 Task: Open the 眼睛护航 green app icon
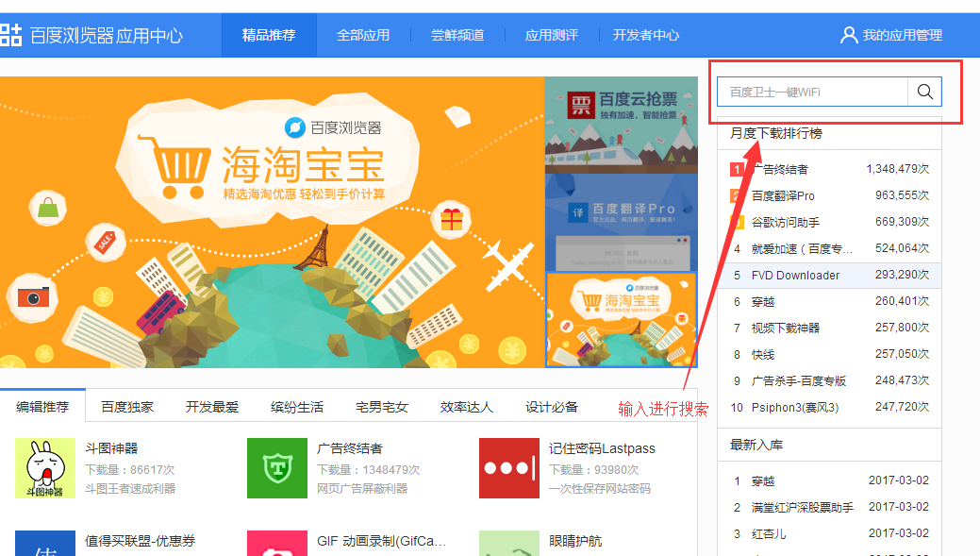(x=509, y=544)
